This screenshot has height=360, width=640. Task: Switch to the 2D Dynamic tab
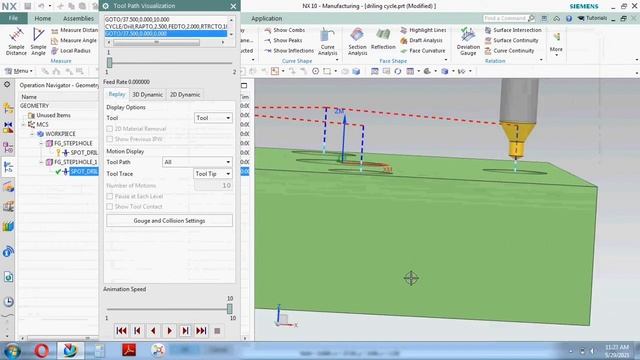pyautogui.click(x=185, y=95)
